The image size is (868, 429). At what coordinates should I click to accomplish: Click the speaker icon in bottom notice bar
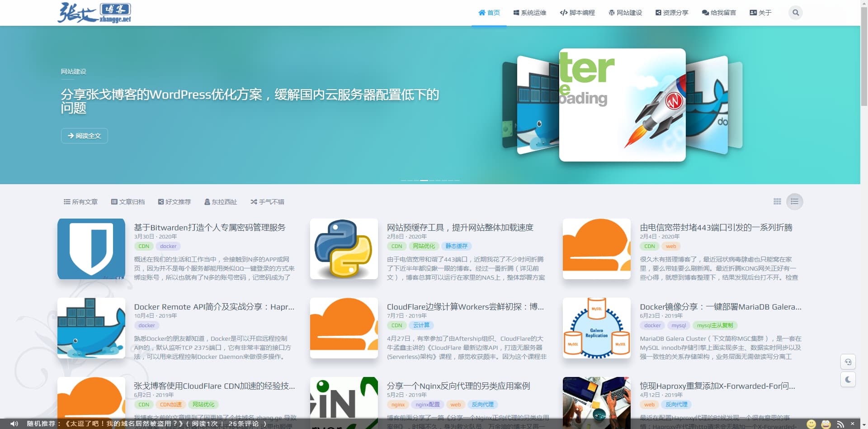pos(14,424)
